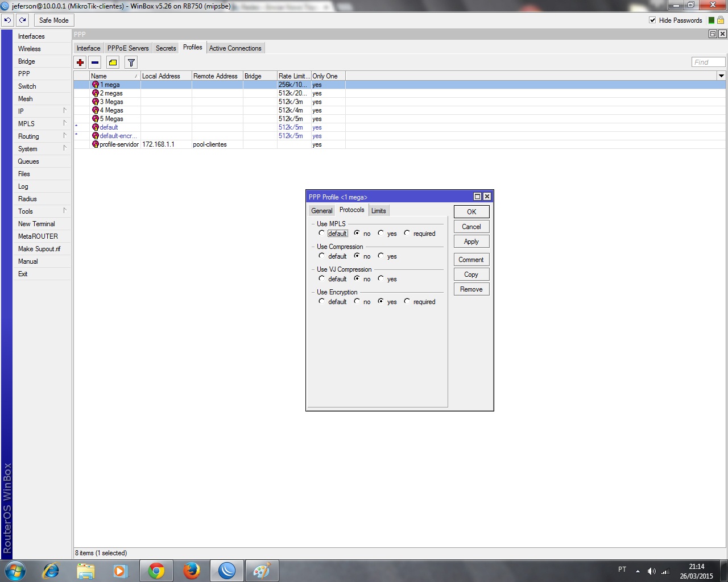This screenshot has height=582, width=728.
Task: Set Use Compression to default
Action: [322, 256]
